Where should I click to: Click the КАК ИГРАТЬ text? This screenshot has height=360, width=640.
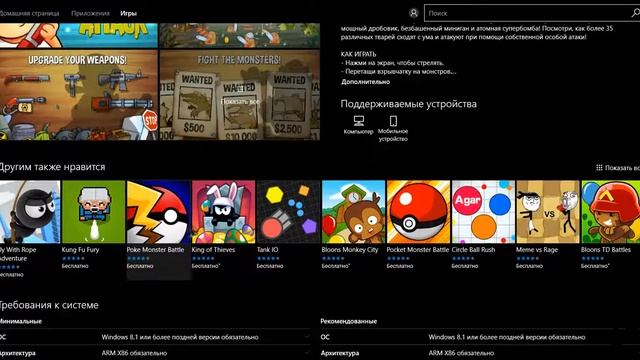[358, 54]
